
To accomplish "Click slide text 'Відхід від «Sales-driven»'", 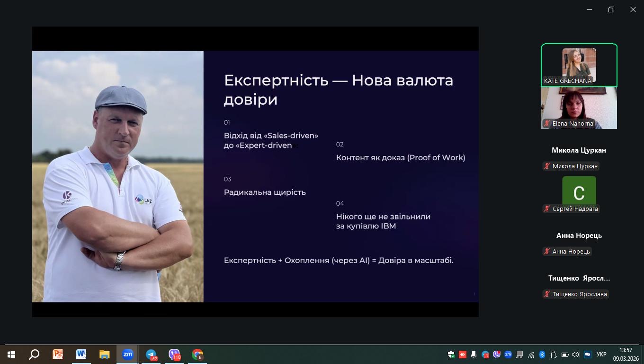I will pos(271,136).
